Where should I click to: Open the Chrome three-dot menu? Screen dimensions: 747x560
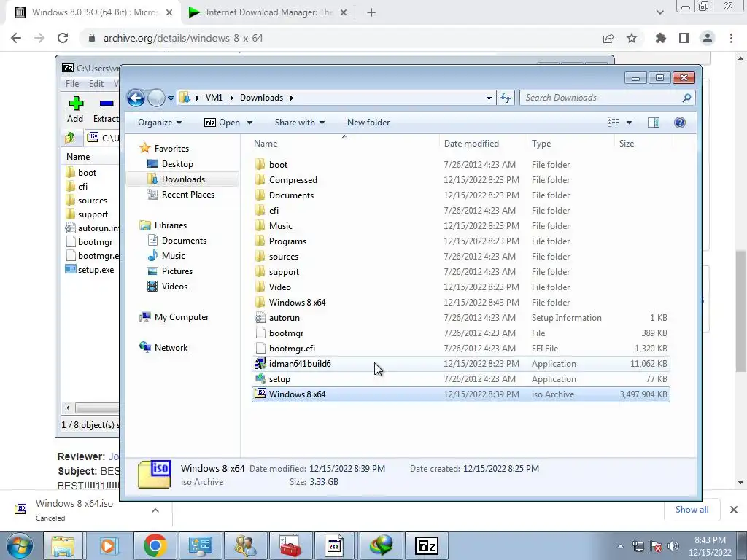(x=731, y=38)
